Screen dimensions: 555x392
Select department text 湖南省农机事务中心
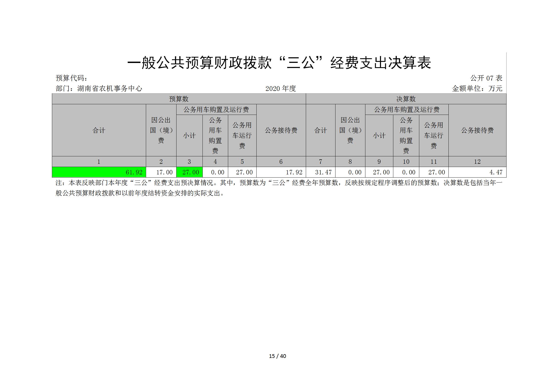coord(110,88)
